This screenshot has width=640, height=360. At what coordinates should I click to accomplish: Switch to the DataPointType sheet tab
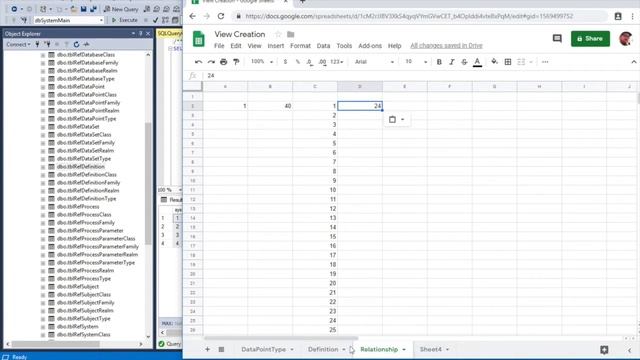pos(264,349)
